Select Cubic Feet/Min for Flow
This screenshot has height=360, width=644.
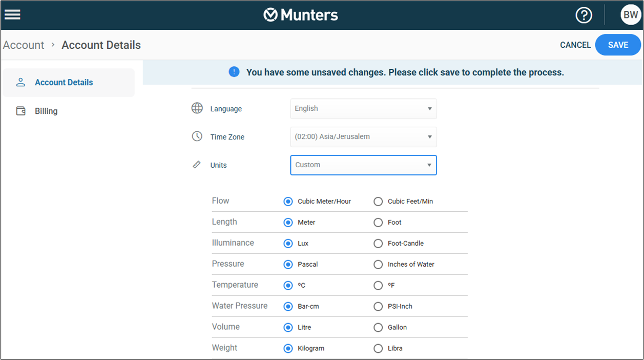378,202
